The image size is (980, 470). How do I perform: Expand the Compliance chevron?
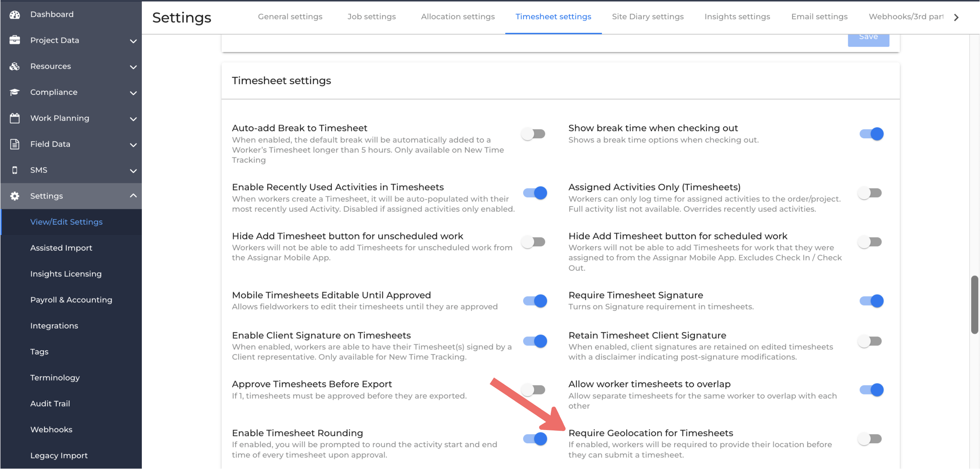(x=133, y=93)
